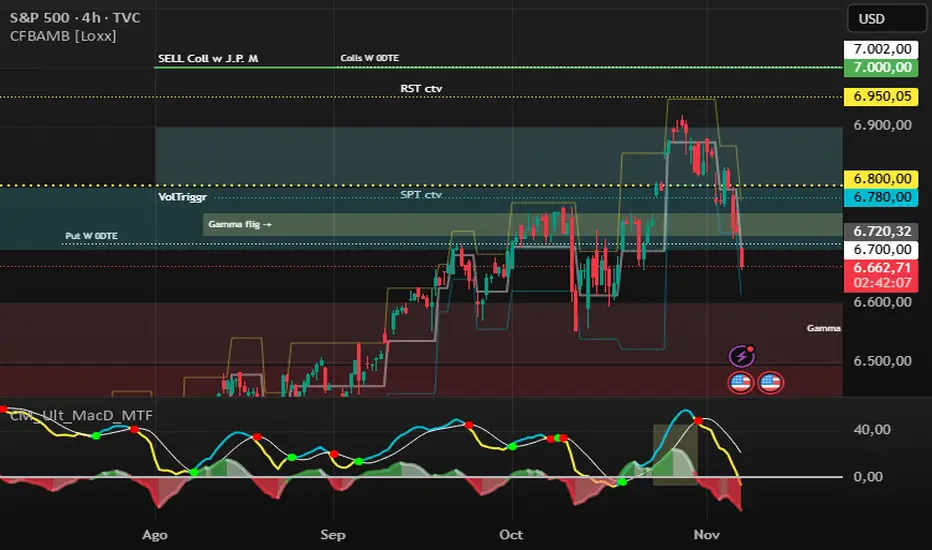Click the Ago label on time axis
932x550 pixels.
click(x=155, y=535)
